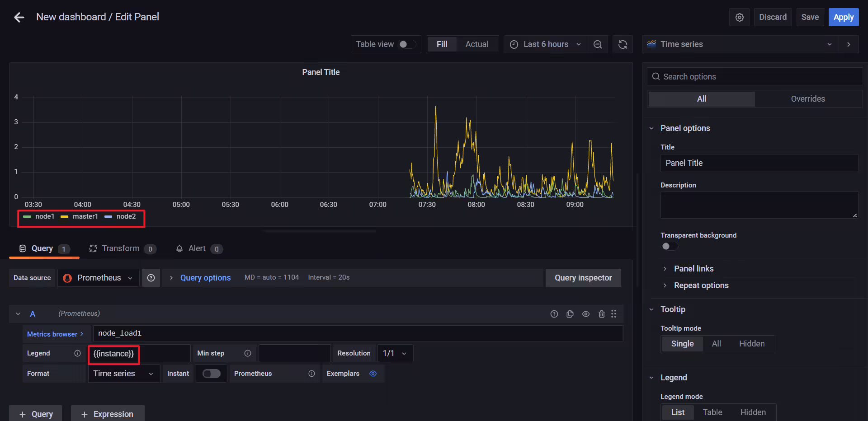The height and width of the screenshot is (421, 868).
Task: Open data source help icon
Action: [x=151, y=278]
